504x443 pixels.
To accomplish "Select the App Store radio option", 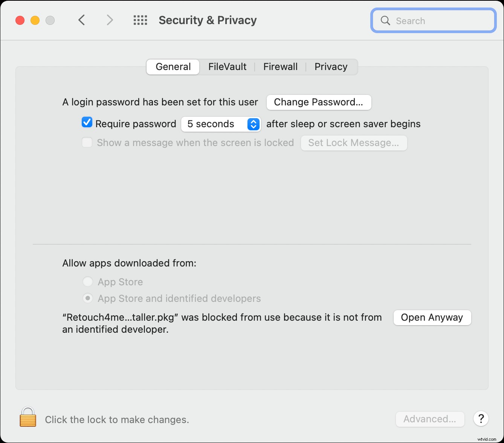I will coord(88,282).
